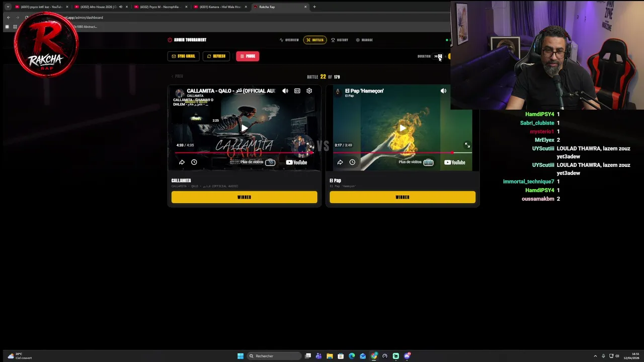Open Chrome from the taskbar
Viewport: 644px width, 362px height.
pyautogui.click(x=374, y=356)
